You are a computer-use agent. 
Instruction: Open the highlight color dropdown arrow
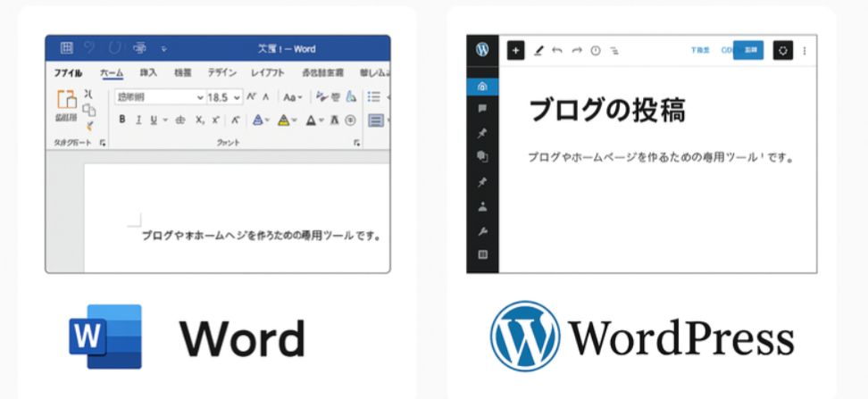coord(295,121)
